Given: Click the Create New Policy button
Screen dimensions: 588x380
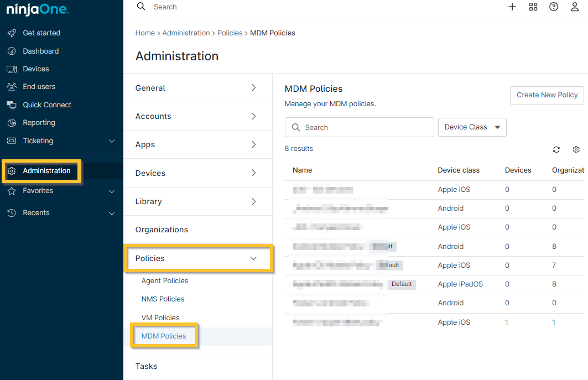Looking at the screenshot, I should click(x=547, y=95).
